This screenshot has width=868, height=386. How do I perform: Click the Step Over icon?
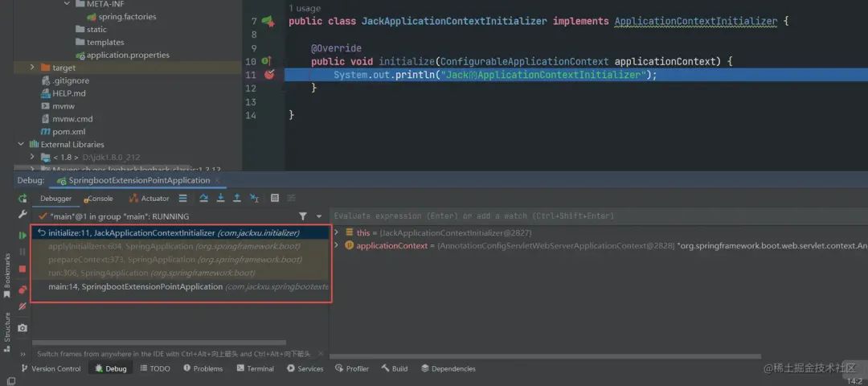[x=203, y=199]
